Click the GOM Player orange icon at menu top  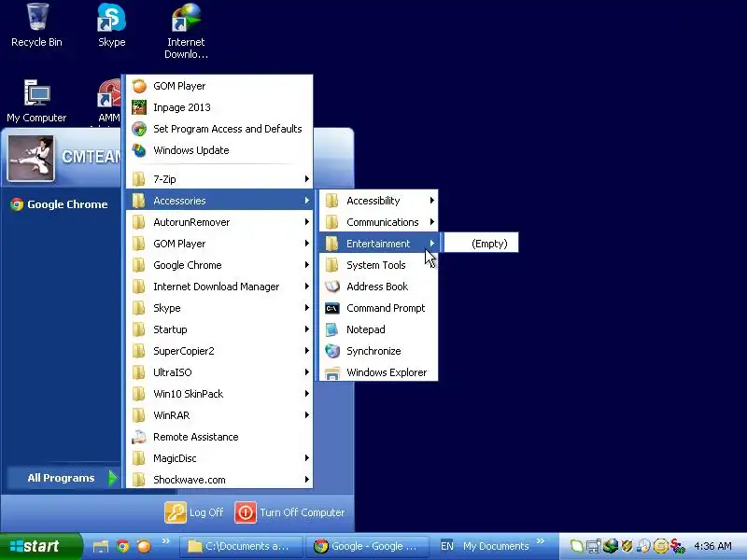[x=139, y=86]
